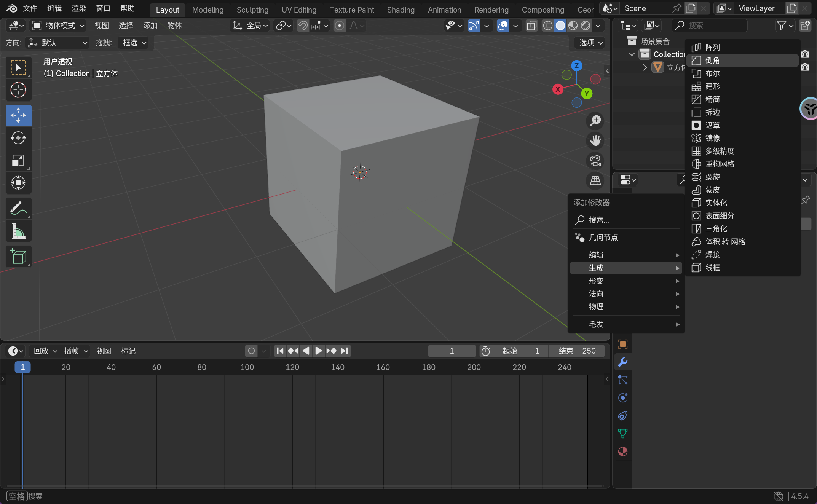Toggle the snapping magnet button
The width and height of the screenshot is (817, 504).
coord(303,26)
